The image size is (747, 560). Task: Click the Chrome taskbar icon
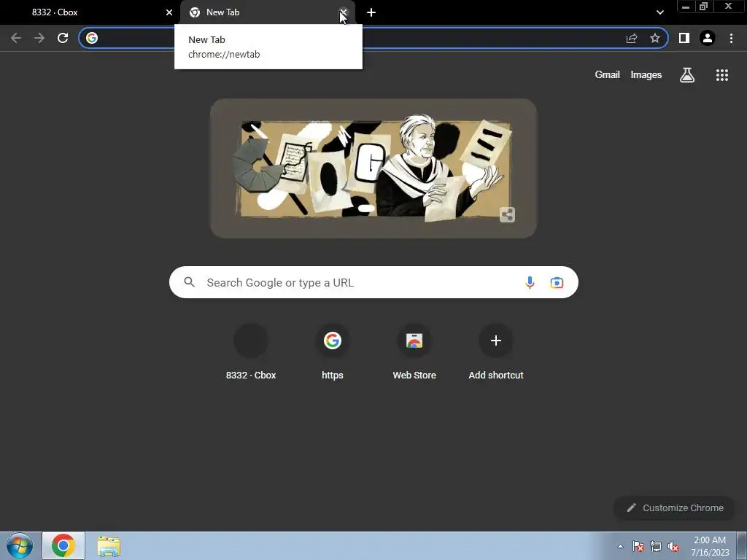coord(63,545)
